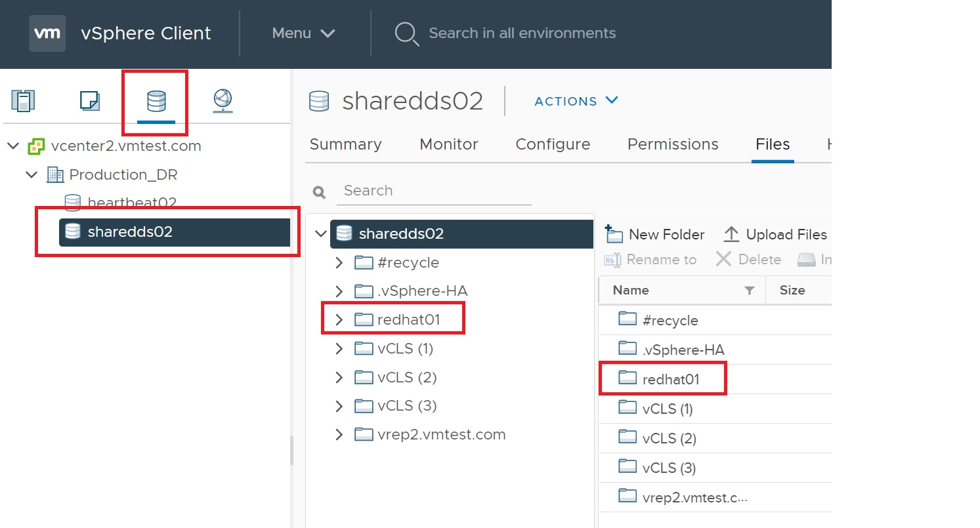Select sharedds02 datastore in navigator
The image size is (980, 528).
click(x=175, y=232)
